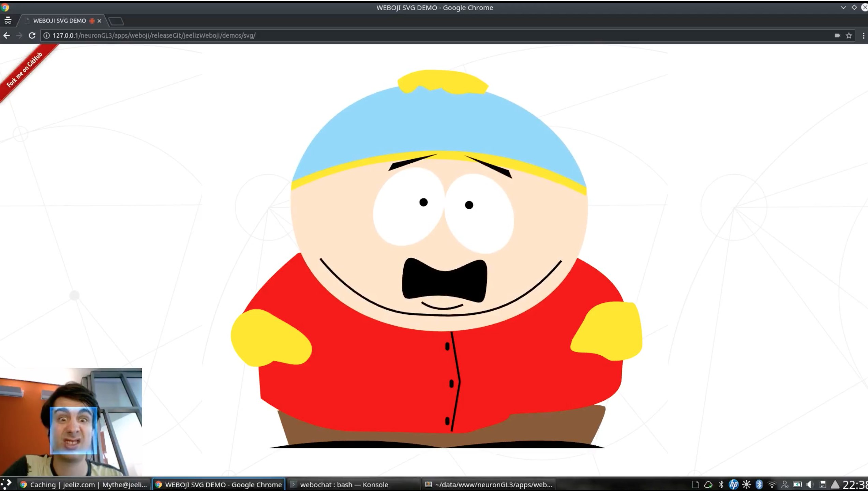Open the Wi-Fi network tray icon
Screen dimensions: 868x491
tap(772, 485)
